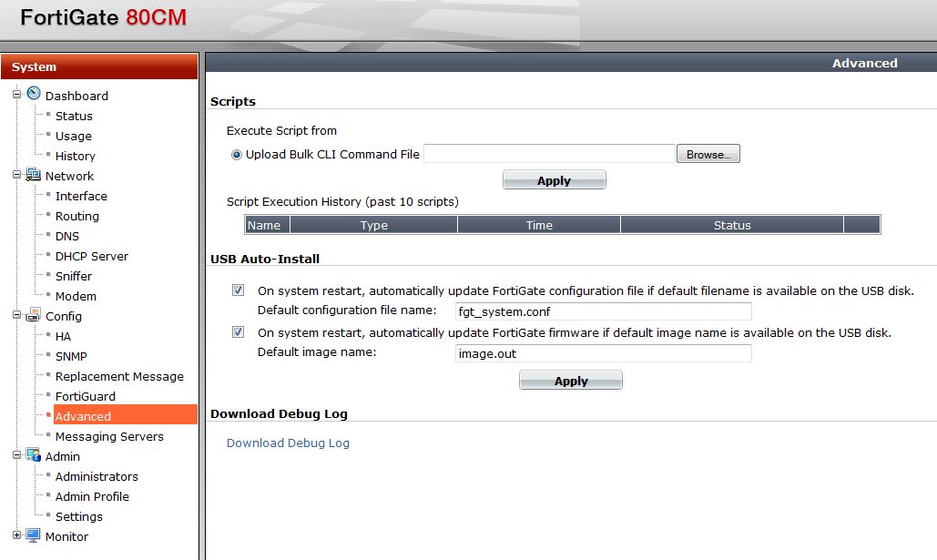The width and height of the screenshot is (937, 560).
Task: Open the Modem page
Action: [x=76, y=297]
